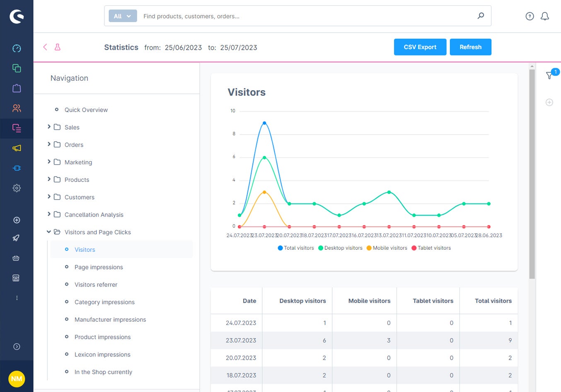Expand the Marketing folder
The width and height of the screenshot is (561, 392).
(49, 161)
